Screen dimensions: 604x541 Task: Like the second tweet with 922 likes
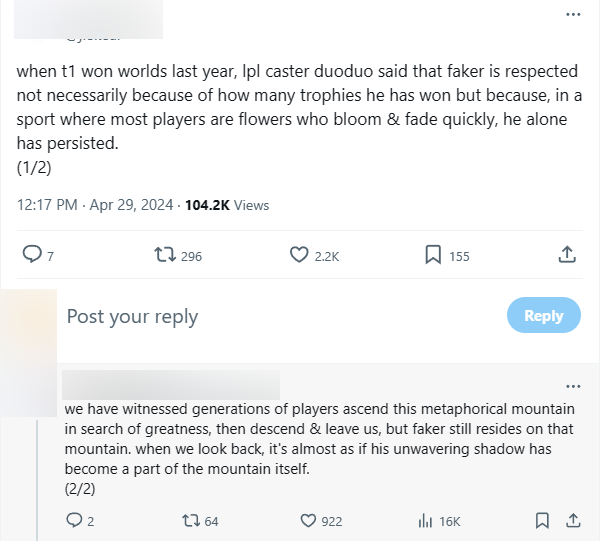coord(309,520)
